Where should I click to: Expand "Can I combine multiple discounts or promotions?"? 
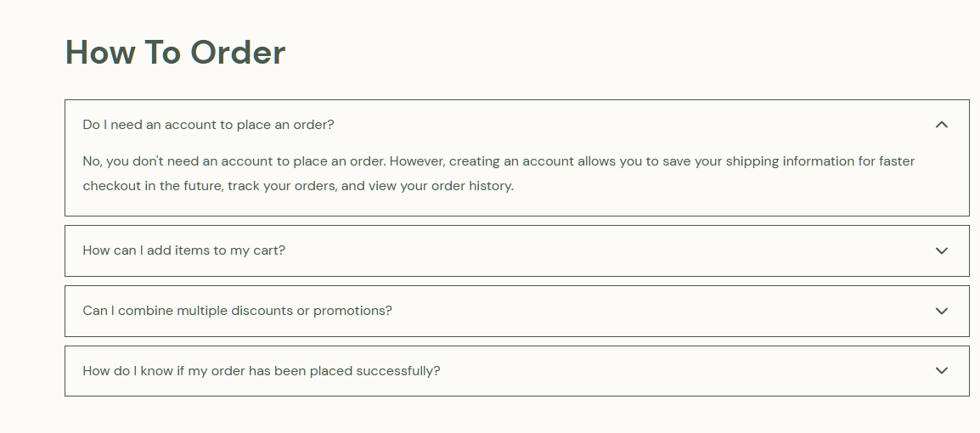click(237, 311)
